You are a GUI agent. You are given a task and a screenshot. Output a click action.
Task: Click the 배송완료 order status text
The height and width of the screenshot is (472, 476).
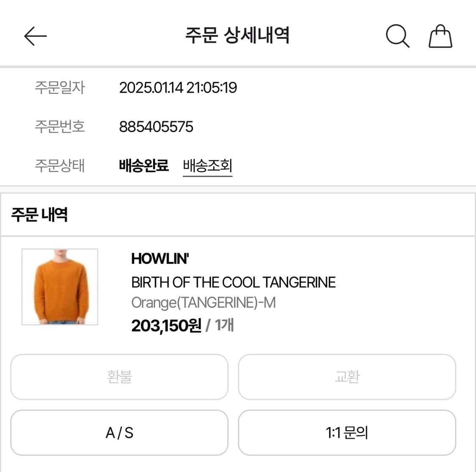(144, 166)
